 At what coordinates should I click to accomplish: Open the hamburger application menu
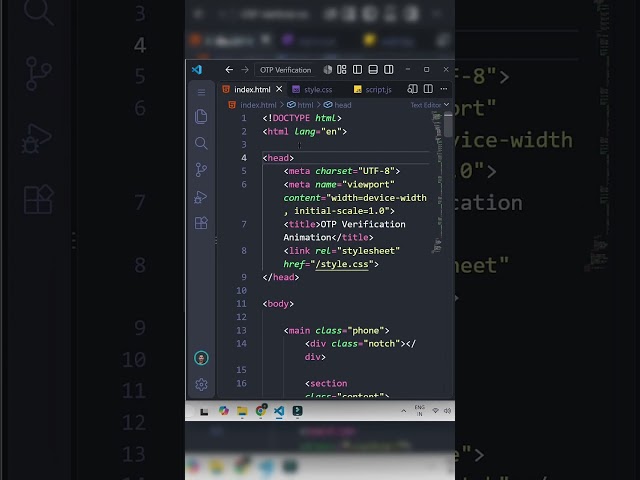201,92
